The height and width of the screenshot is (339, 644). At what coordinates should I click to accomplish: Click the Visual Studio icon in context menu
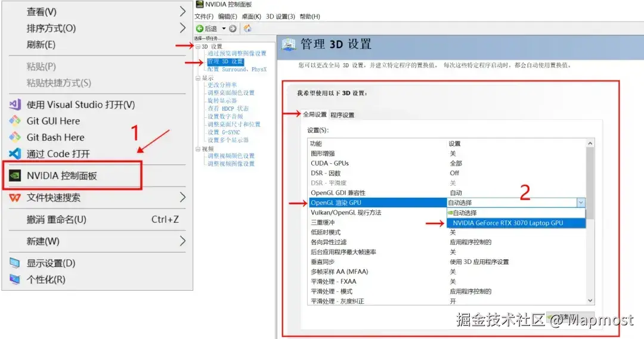pyautogui.click(x=15, y=105)
